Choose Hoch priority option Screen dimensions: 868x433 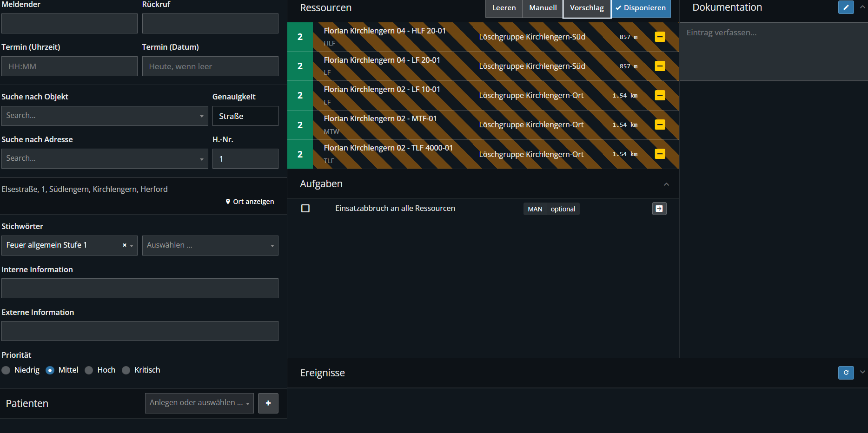coord(89,370)
